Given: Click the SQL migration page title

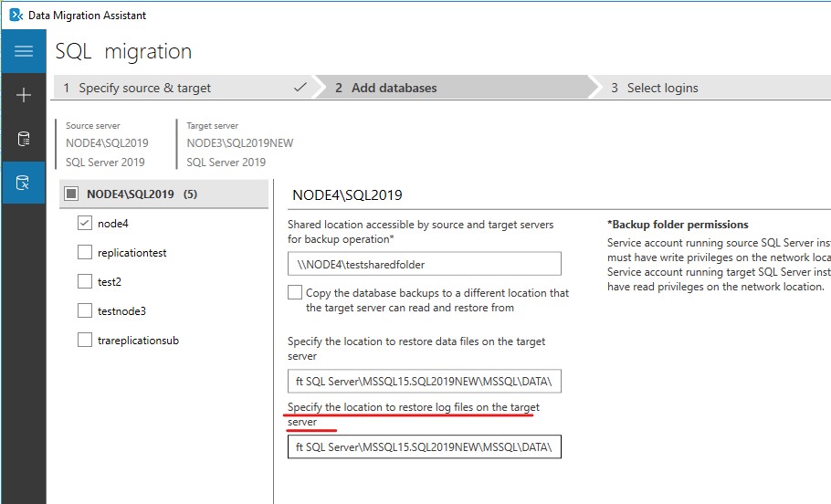Looking at the screenshot, I should (123, 51).
